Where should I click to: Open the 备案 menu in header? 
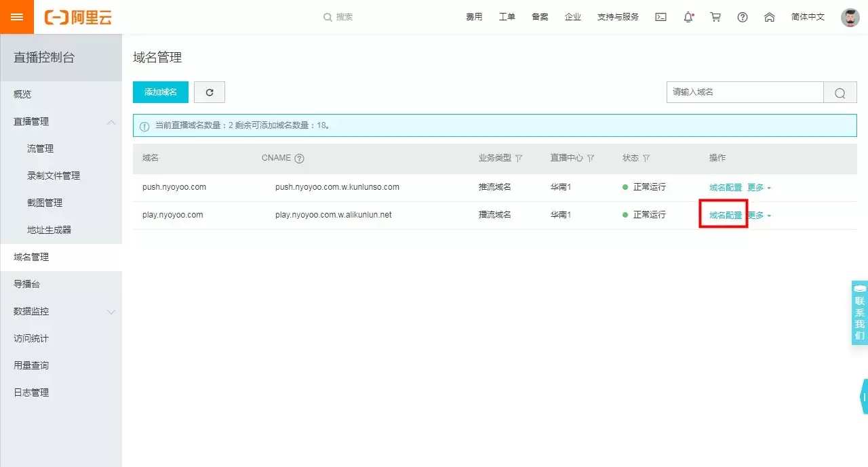tap(540, 17)
